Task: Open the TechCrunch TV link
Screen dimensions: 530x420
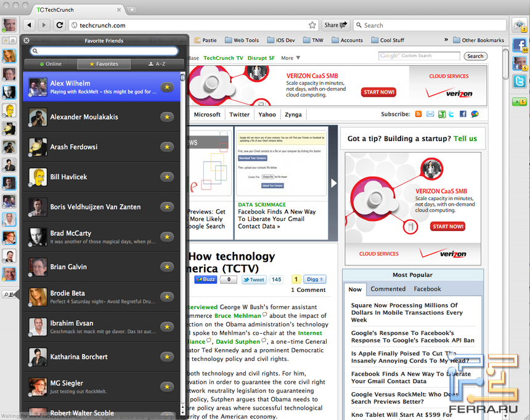Action: pos(223,58)
